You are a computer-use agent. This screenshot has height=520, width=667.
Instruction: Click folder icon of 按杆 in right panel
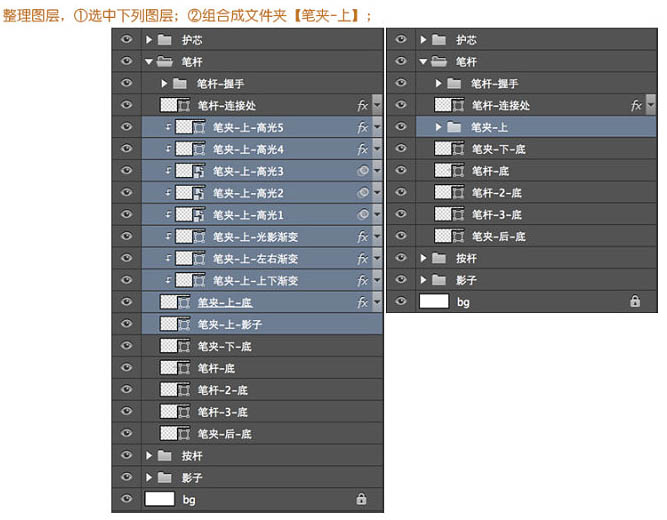coord(439,258)
